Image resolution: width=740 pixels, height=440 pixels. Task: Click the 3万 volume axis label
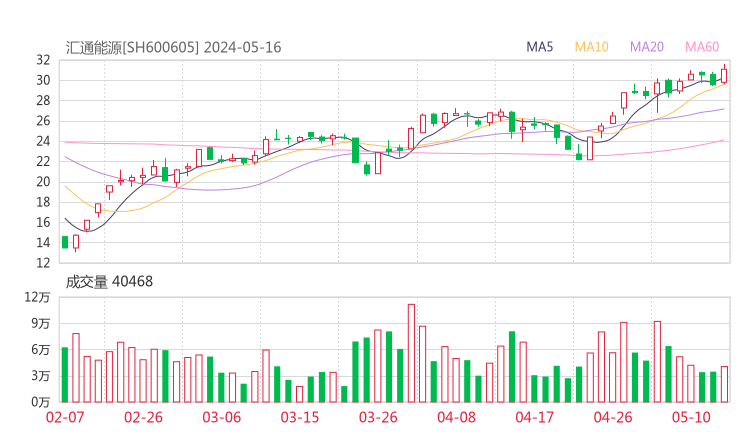41,376
